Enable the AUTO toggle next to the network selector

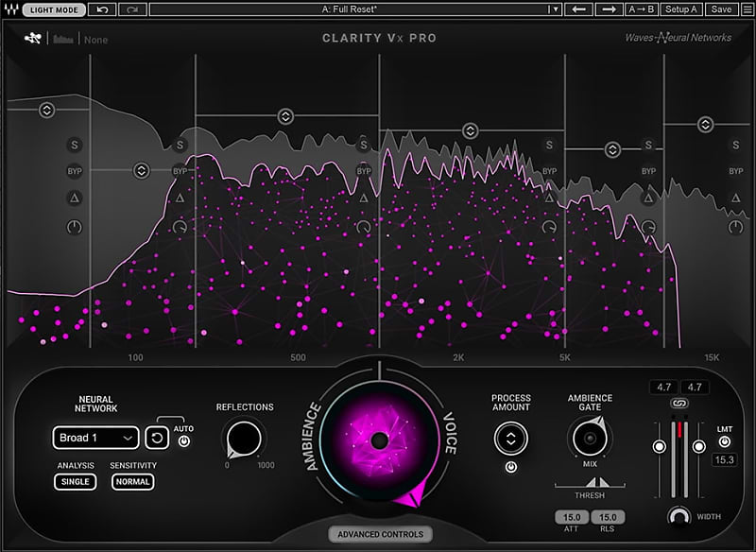click(184, 440)
